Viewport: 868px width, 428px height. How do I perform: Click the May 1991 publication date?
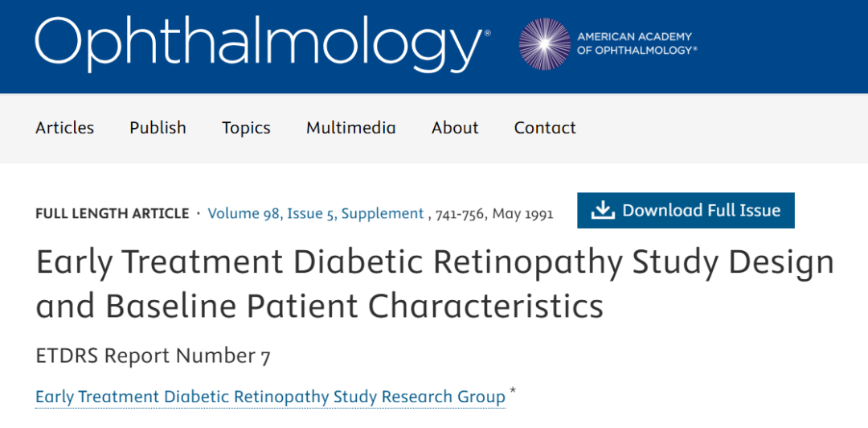522,214
